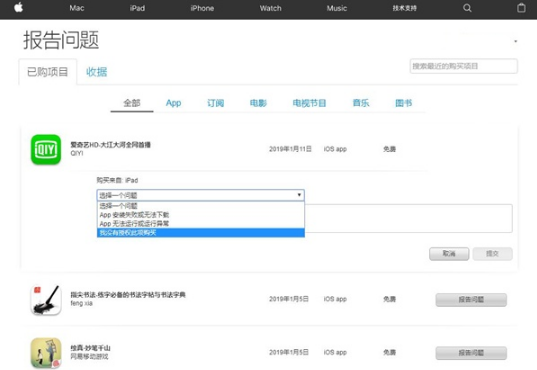Open the account dropdown arrow at top right
Viewport: 537px width, 370px height.
(515, 41)
